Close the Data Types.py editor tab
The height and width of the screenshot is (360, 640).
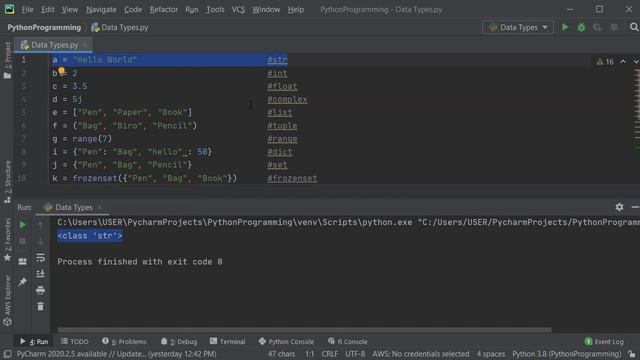[x=85, y=45]
